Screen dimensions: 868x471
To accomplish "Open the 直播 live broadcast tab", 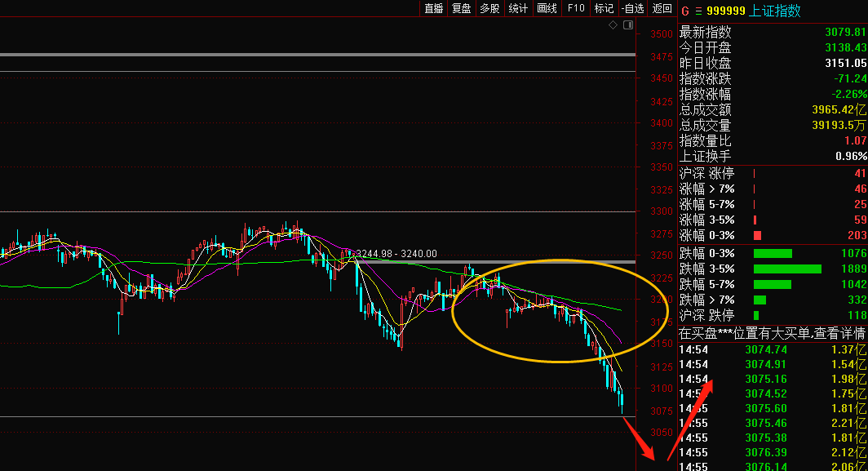I will click(434, 8).
